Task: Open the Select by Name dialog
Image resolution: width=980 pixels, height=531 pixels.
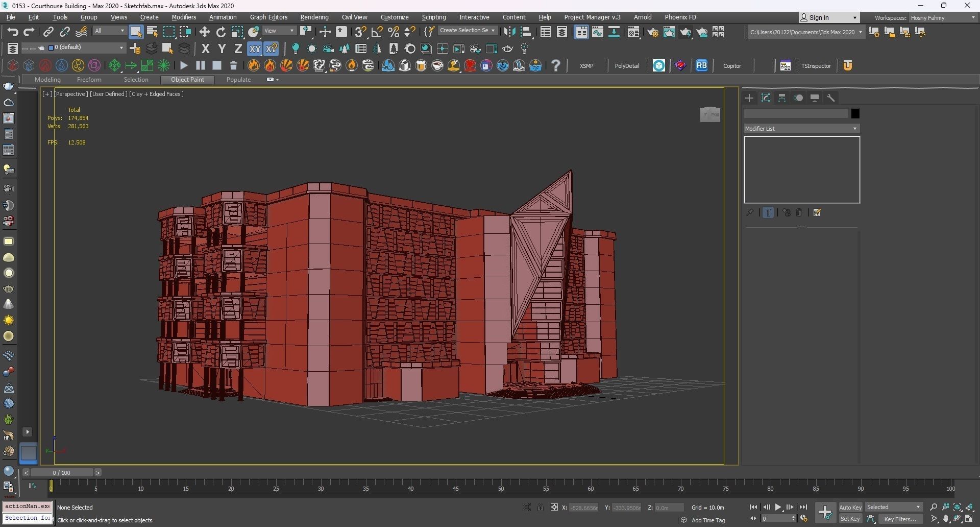Action: (x=152, y=32)
